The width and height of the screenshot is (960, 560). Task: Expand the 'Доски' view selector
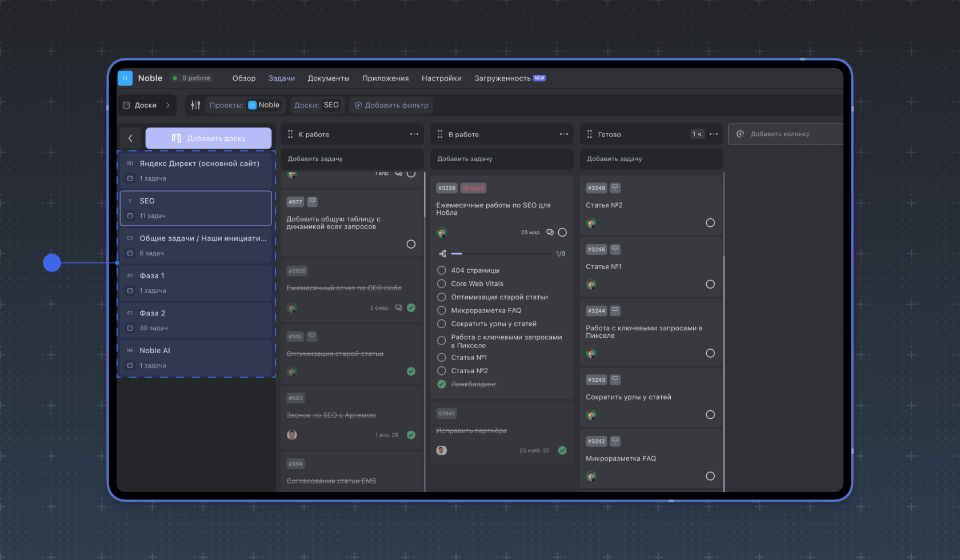click(x=147, y=105)
